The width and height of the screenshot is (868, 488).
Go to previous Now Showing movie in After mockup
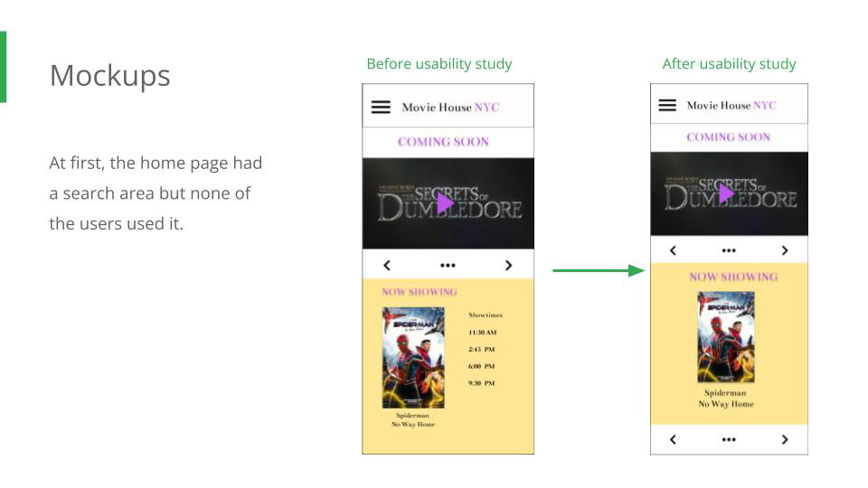point(673,440)
